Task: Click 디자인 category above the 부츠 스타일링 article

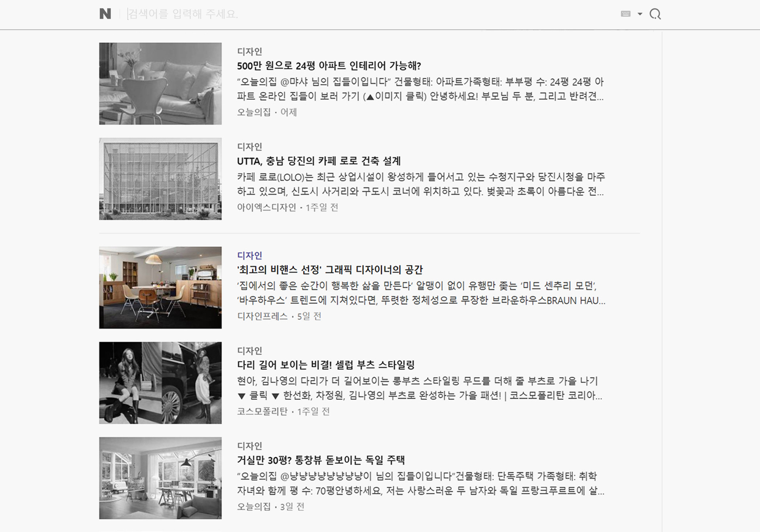Action: click(249, 351)
